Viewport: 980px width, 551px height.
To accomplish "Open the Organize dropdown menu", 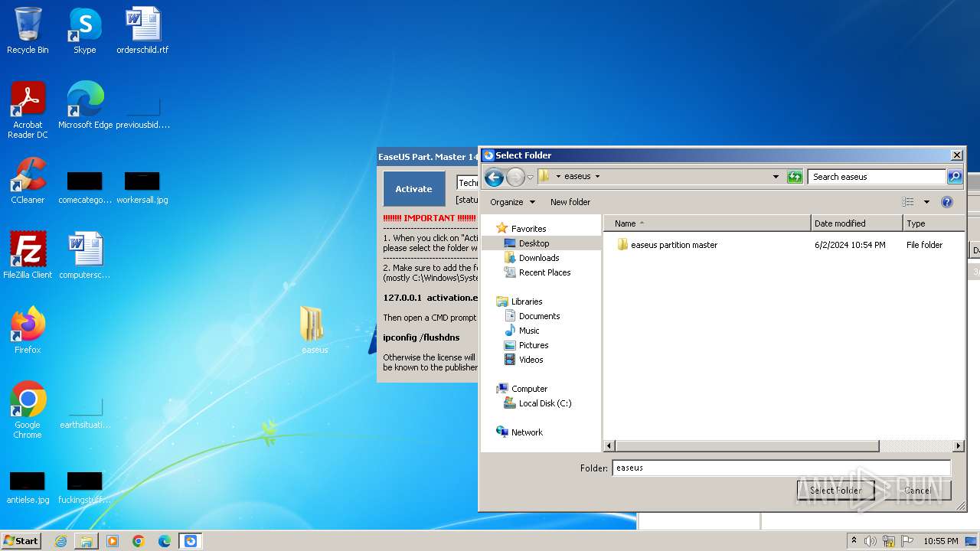I will point(512,202).
